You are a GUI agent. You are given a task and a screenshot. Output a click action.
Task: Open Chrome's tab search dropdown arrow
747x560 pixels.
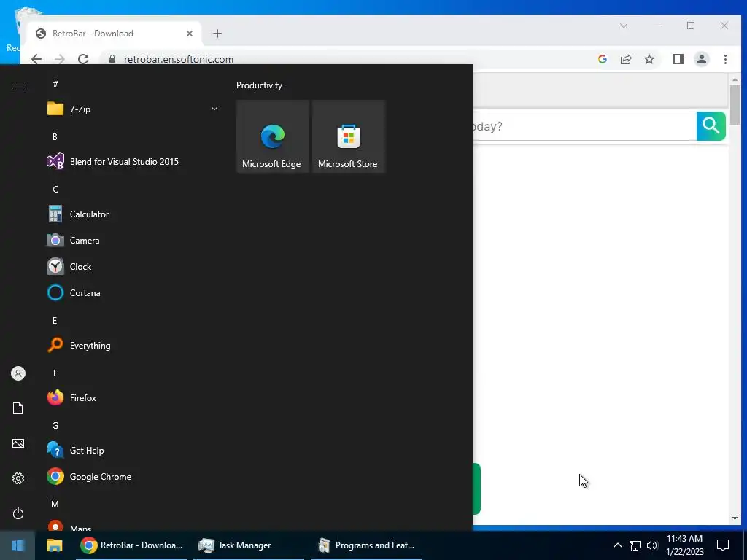(624, 26)
